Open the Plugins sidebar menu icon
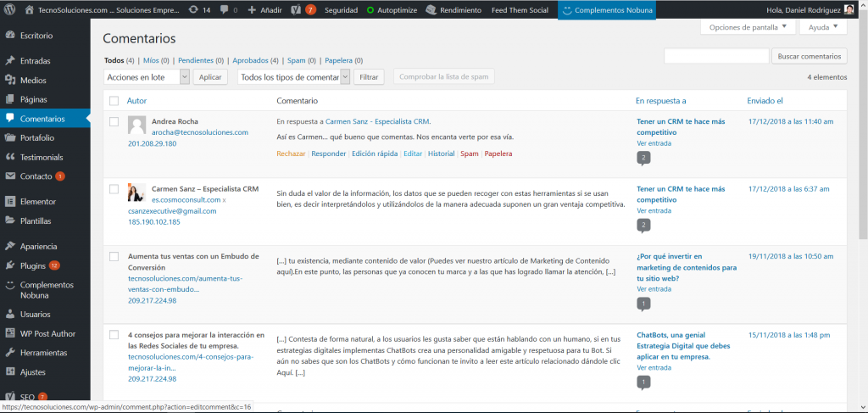Image resolution: width=868 pixels, height=413 pixels. click(x=9, y=265)
